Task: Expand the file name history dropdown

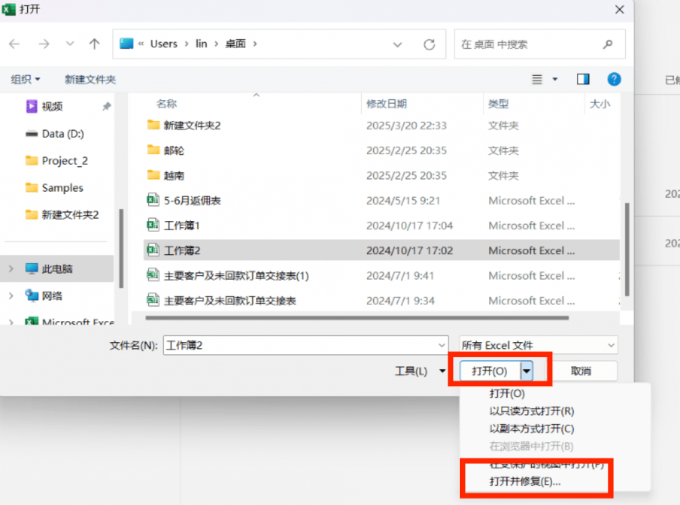Action: pos(441,345)
